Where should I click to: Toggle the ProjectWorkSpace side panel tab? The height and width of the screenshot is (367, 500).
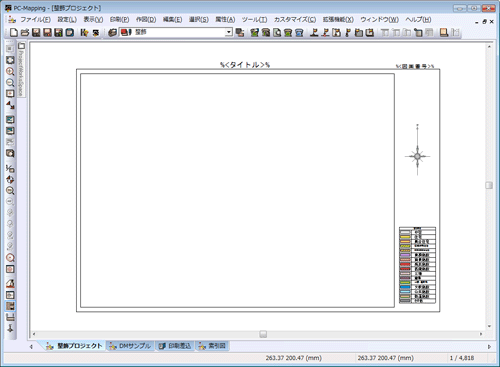tap(21, 69)
